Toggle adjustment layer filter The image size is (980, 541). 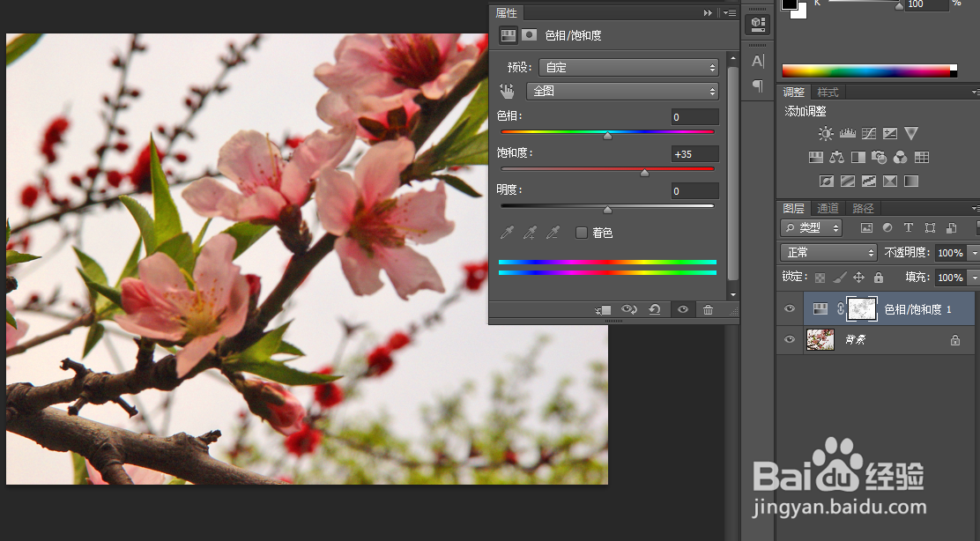tap(887, 228)
